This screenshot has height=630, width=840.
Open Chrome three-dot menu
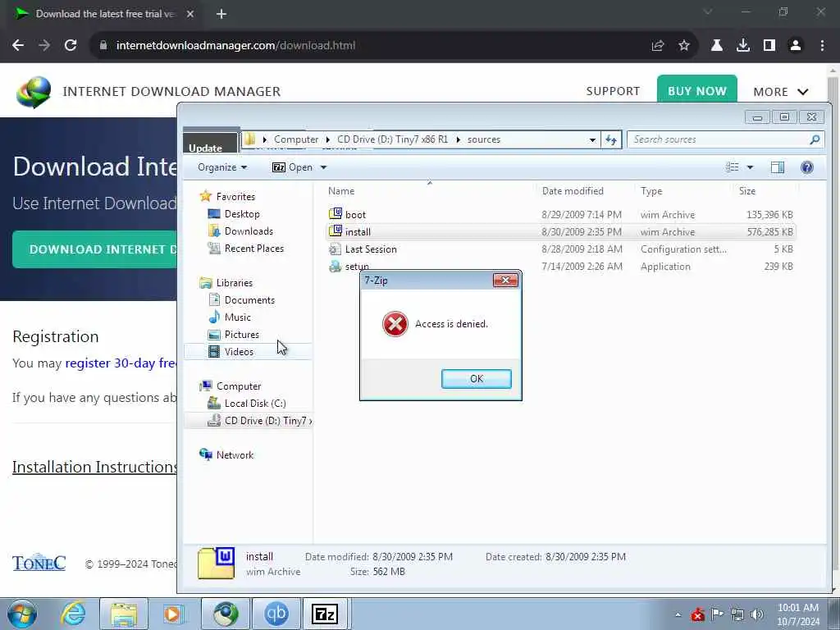pyautogui.click(x=822, y=46)
